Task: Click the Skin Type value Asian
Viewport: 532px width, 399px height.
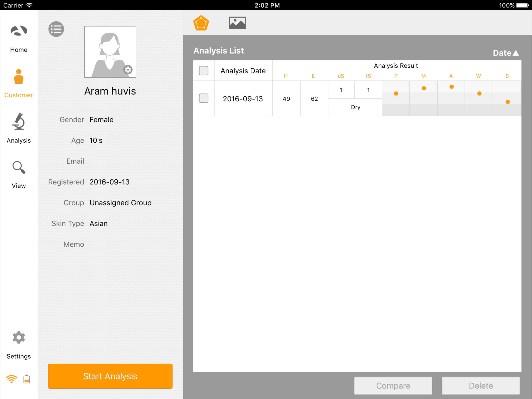Action: [98, 224]
